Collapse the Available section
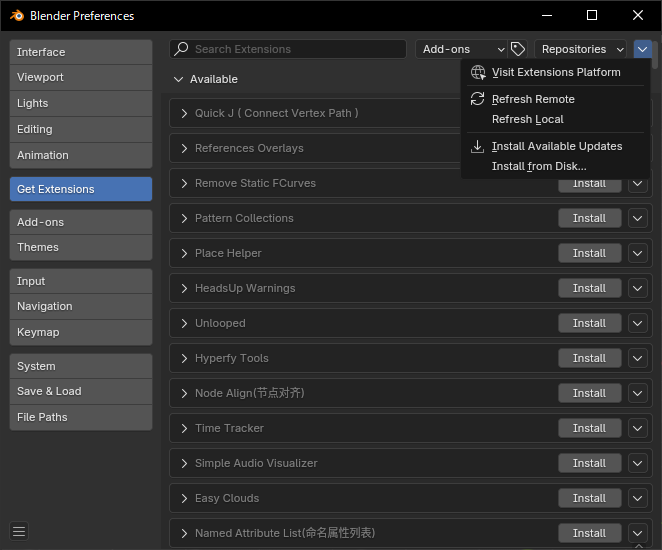The width and height of the screenshot is (662, 550). (179, 79)
